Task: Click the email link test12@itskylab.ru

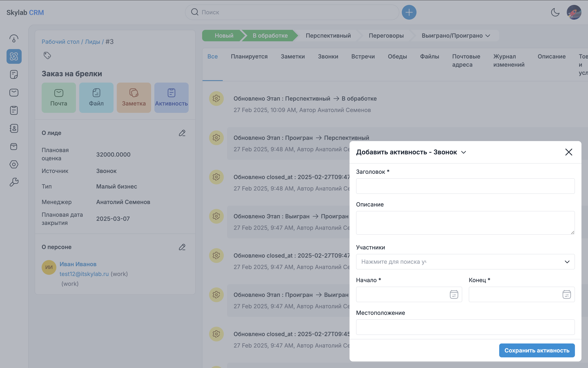Action: (x=84, y=274)
